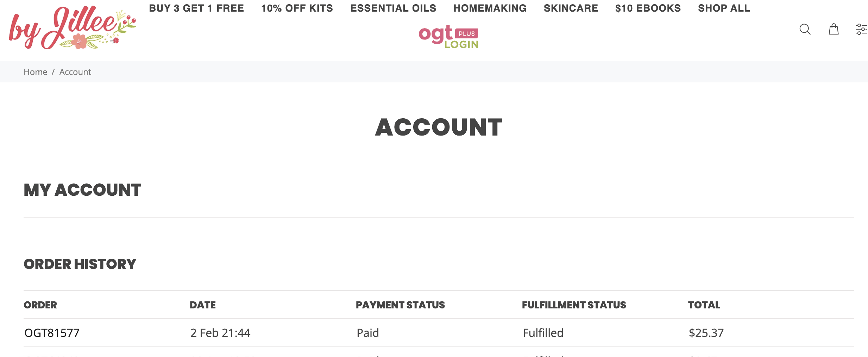The width and height of the screenshot is (868, 357).
Task: Click the OGT Plus Login logo
Action: pyautogui.click(x=448, y=37)
